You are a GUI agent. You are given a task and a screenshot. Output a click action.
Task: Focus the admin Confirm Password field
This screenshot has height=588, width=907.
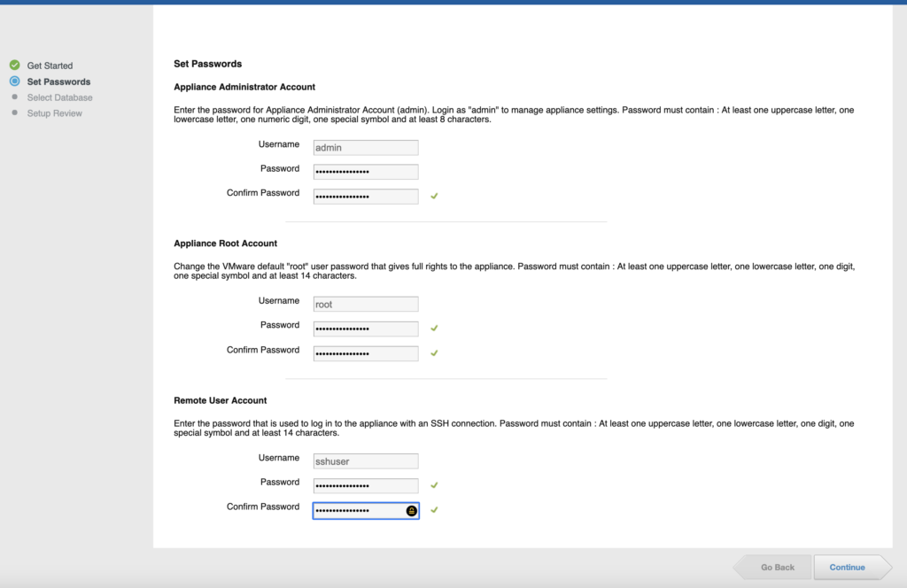pos(365,197)
